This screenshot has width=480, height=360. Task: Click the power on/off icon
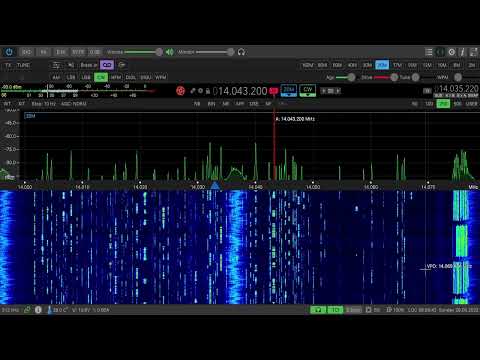(9, 52)
